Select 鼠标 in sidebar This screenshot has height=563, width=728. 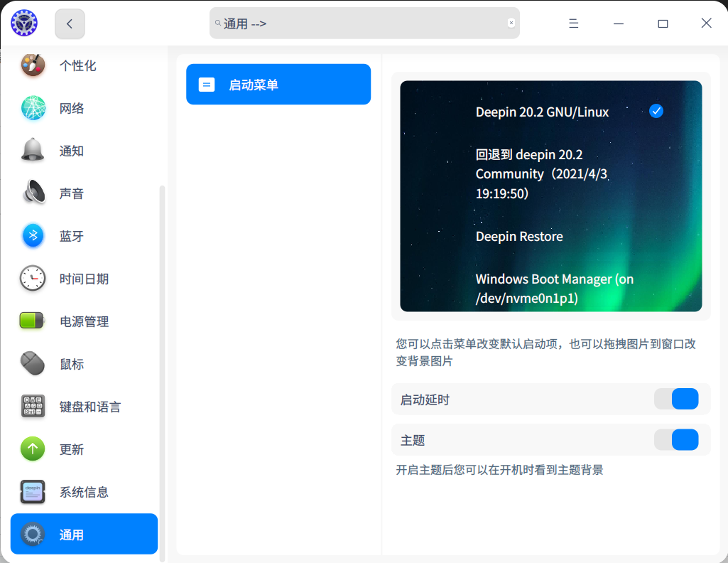click(72, 364)
